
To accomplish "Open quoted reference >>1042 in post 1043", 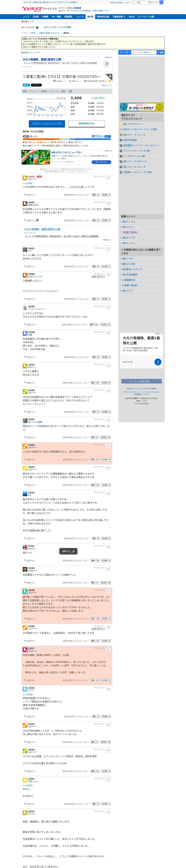I will click(x=28, y=183).
